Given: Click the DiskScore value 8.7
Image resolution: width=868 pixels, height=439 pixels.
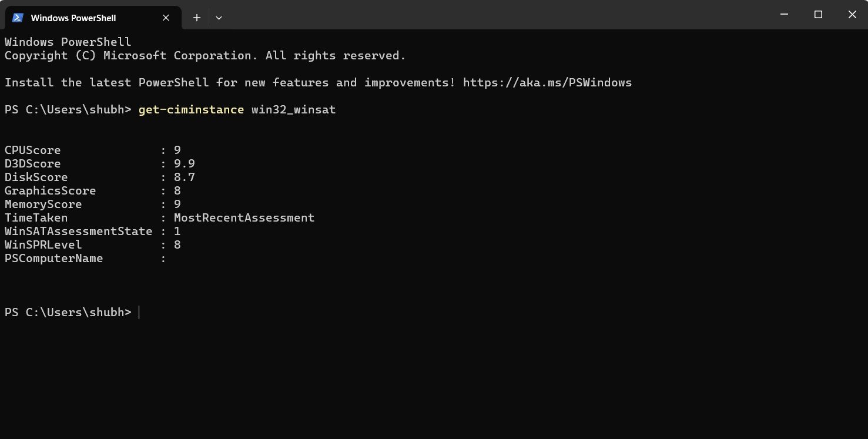Looking at the screenshot, I should click(185, 177).
